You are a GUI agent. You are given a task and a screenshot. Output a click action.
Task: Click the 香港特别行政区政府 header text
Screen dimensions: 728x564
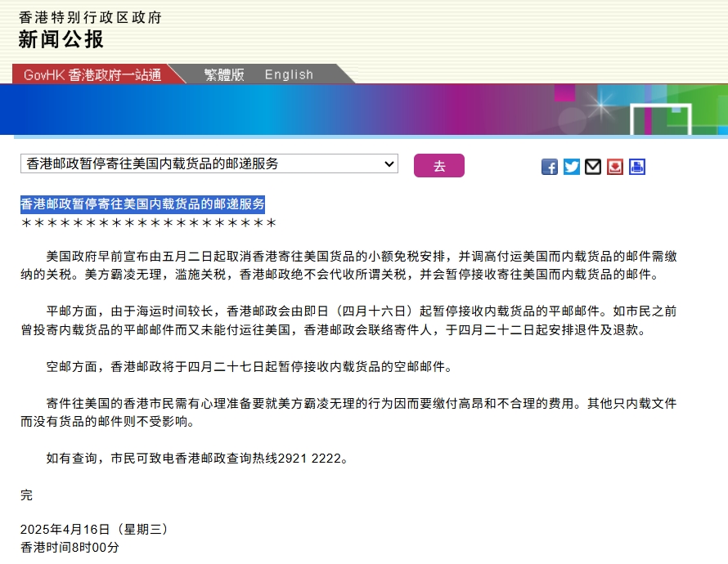click(x=90, y=16)
